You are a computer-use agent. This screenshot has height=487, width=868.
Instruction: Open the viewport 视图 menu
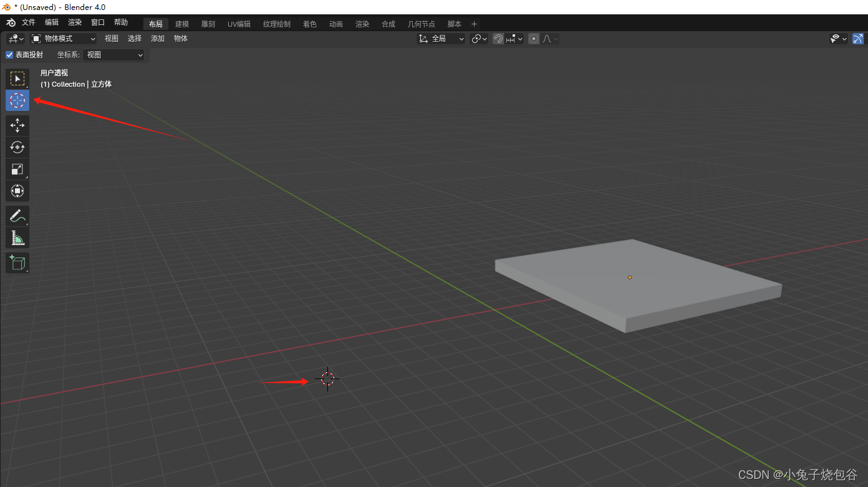112,39
